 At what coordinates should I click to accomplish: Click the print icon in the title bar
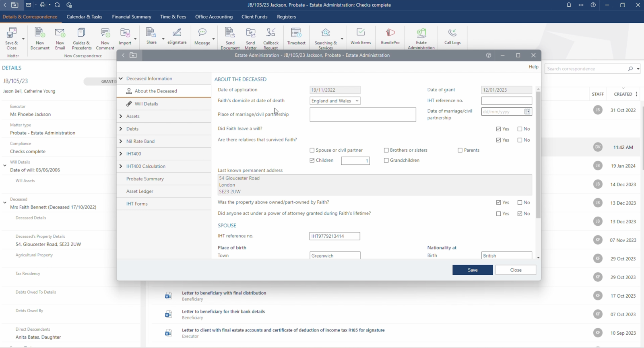pyautogui.click(x=43, y=5)
